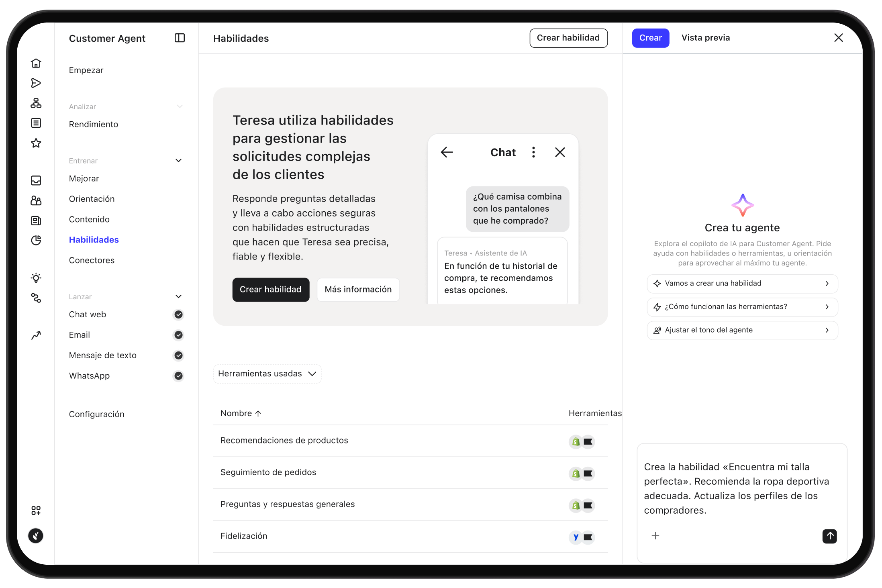Open the inbox tray icon
The image size is (882, 588).
36,180
